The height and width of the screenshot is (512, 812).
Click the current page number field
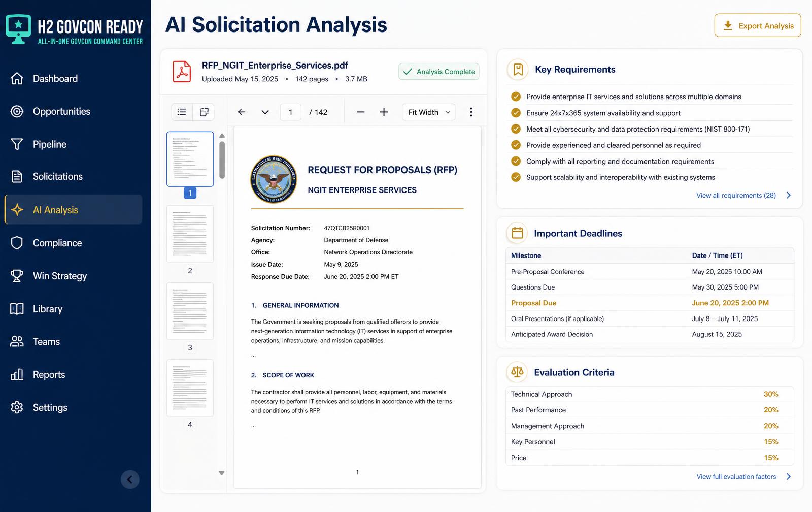(291, 112)
